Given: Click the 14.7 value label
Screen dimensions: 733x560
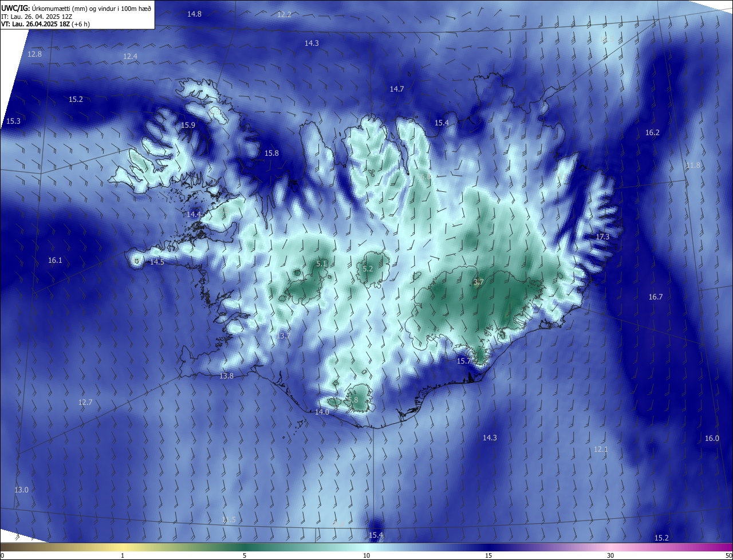Looking at the screenshot, I should click(x=397, y=89).
